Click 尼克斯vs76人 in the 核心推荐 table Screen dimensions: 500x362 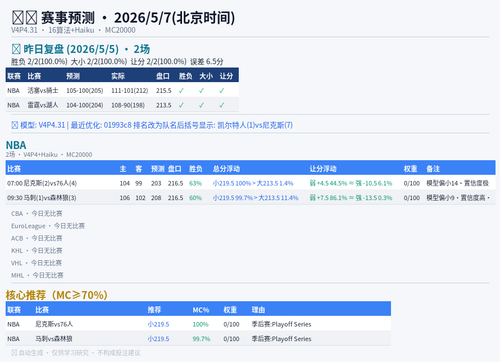(x=54, y=324)
